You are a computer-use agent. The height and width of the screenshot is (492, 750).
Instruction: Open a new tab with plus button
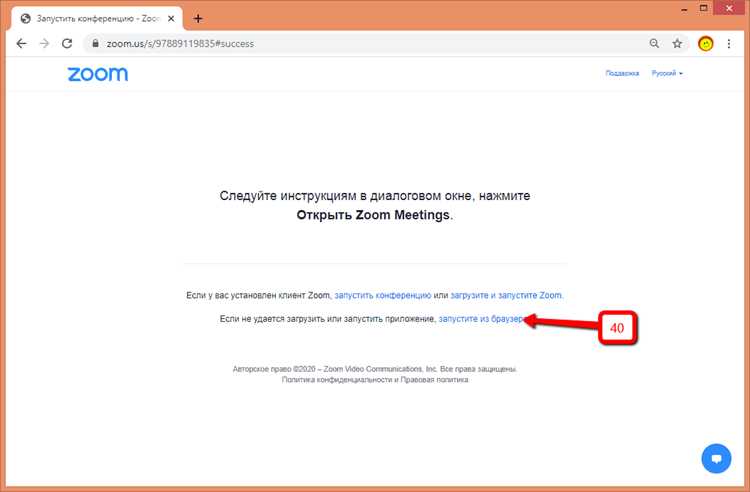pyautogui.click(x=198, y=19)
